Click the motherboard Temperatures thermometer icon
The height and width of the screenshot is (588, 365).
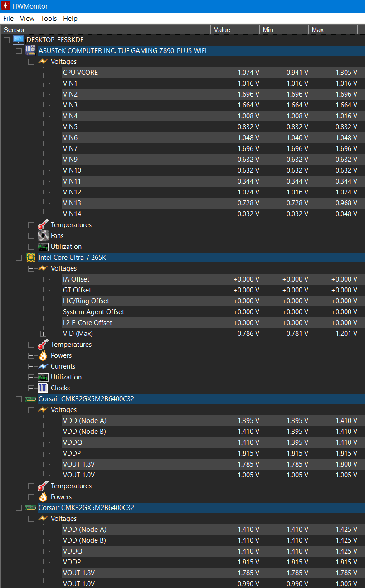(x=43, y=225)
